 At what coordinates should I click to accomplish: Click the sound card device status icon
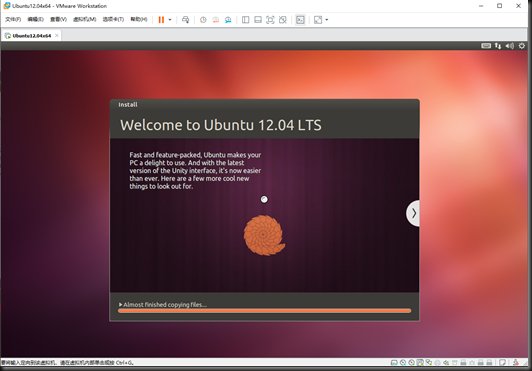tap(446, 363)
